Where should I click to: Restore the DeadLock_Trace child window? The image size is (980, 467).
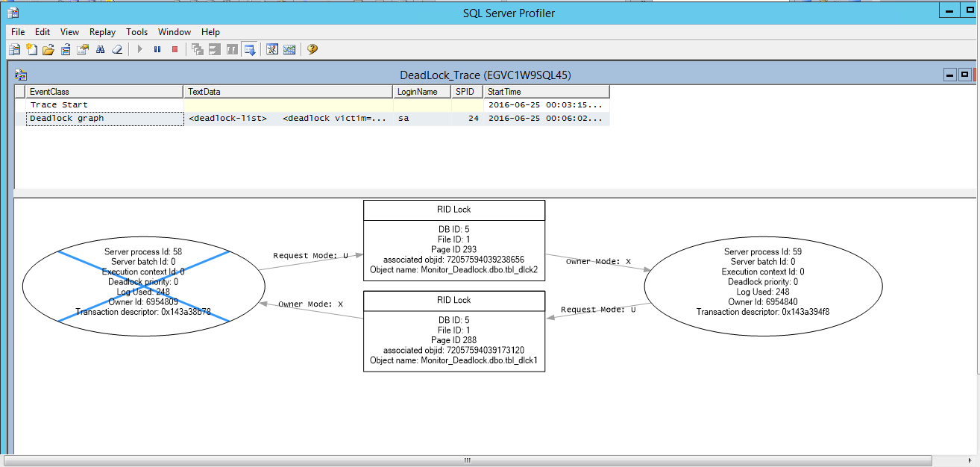tap(964, 75)
